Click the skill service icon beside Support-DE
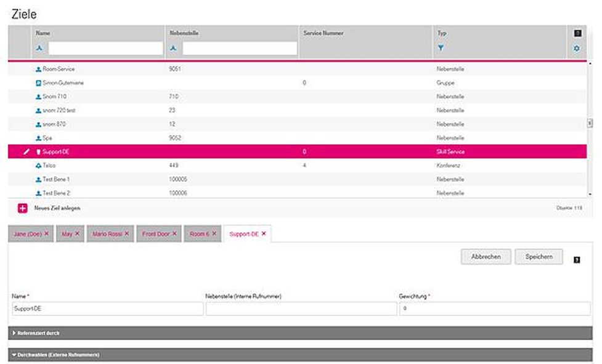The width and height of the screenshot is (602, 364). 38,152
